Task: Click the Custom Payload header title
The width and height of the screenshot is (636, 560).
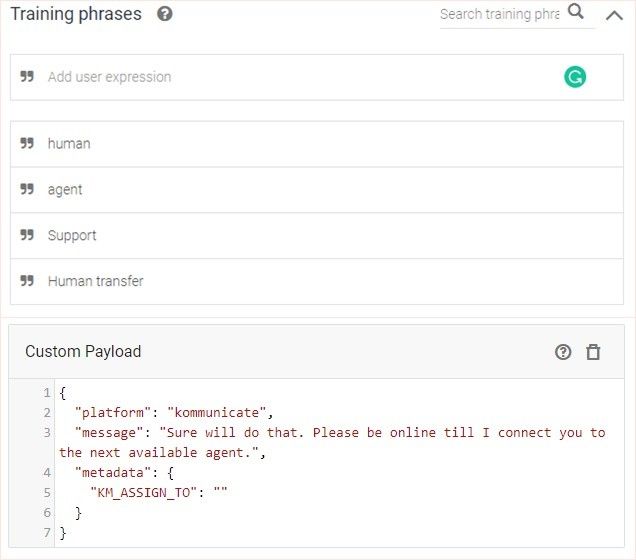Action: [x=83, y=352]
